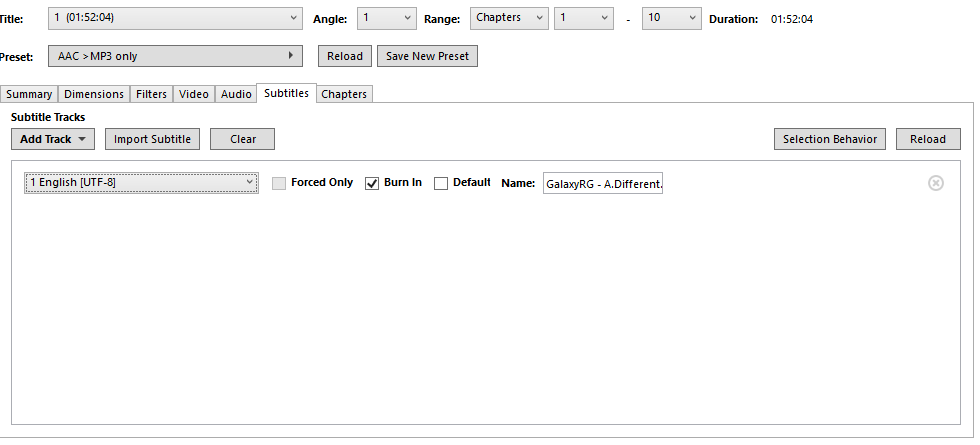Image resolution: width=980 pixels, height=445 pixels.
Task: Open the Range type Chapters dropdown
Action: pos(509,18)
